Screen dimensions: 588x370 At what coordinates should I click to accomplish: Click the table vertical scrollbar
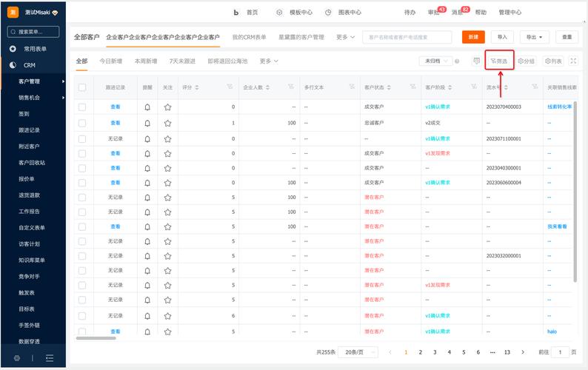click(x=575, y=191)
